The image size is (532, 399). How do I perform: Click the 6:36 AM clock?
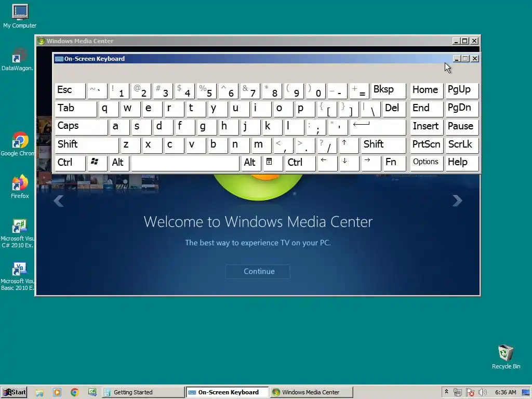click(506, 393)
